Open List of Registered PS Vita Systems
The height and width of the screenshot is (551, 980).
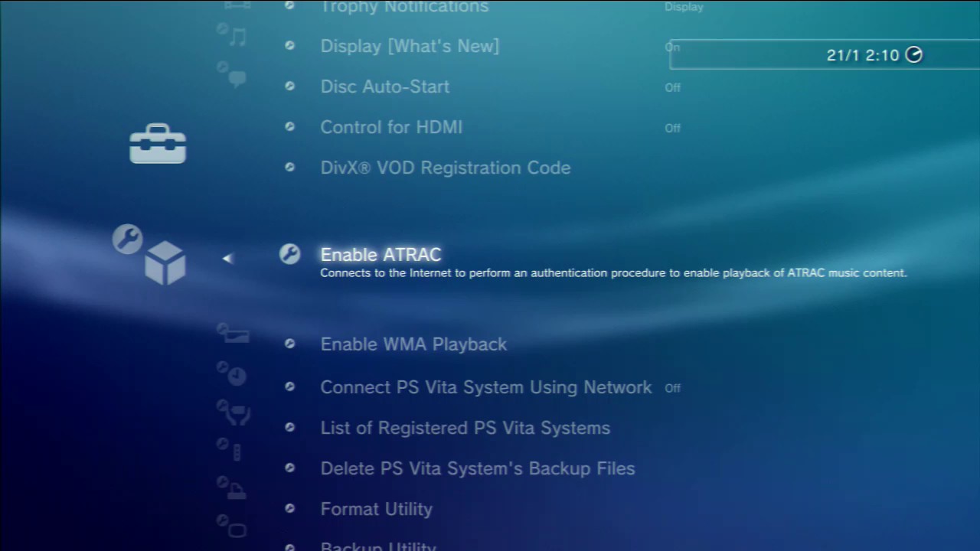pos(465,428)
